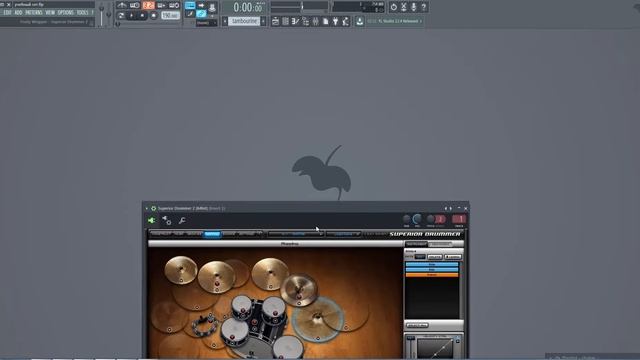Toggle the arrow auto-scroll icon
The width and height of the screenshot is (640, 360).
pyautogui.click(x=201, y=5)
